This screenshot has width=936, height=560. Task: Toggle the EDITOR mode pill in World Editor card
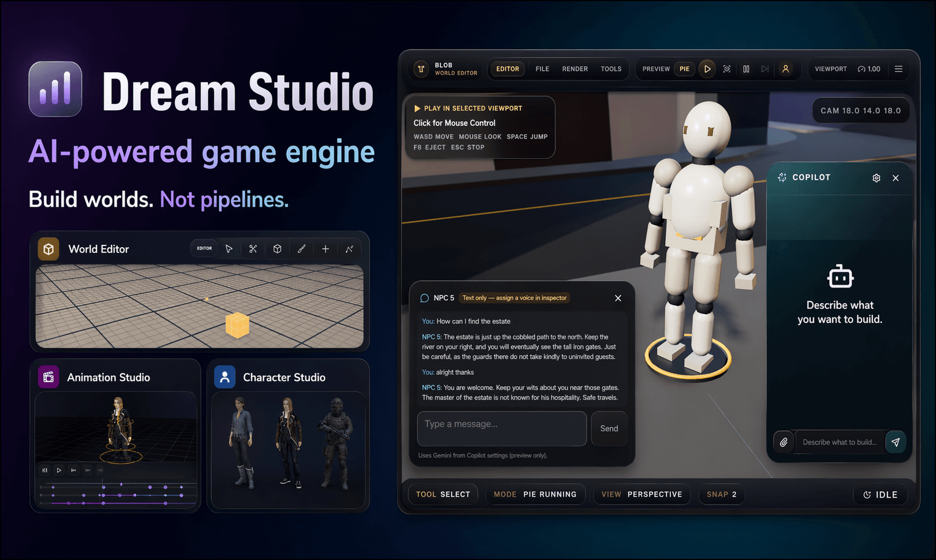coord(204,248)
